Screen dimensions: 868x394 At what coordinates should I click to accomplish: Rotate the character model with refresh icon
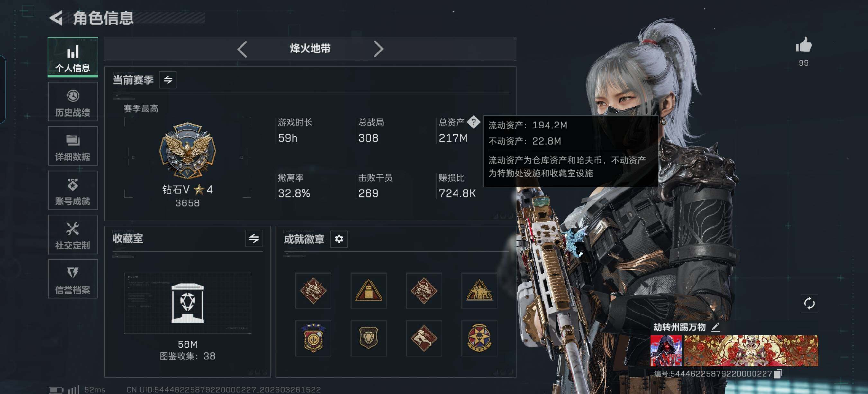point(809,303)
